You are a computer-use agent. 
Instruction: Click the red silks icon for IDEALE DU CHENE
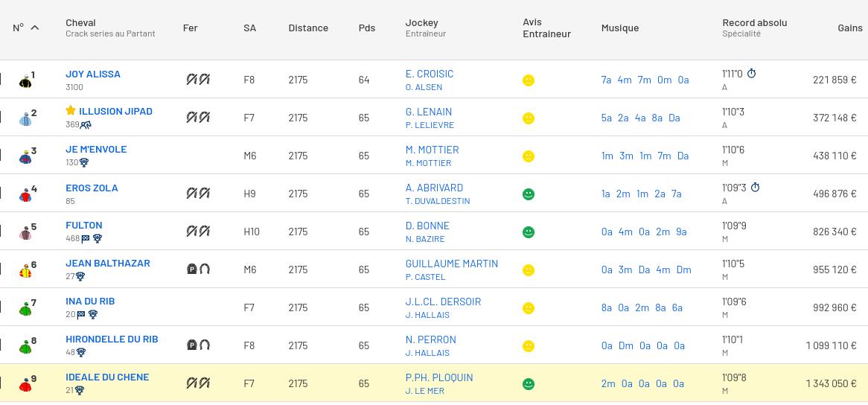pos(25,384)
